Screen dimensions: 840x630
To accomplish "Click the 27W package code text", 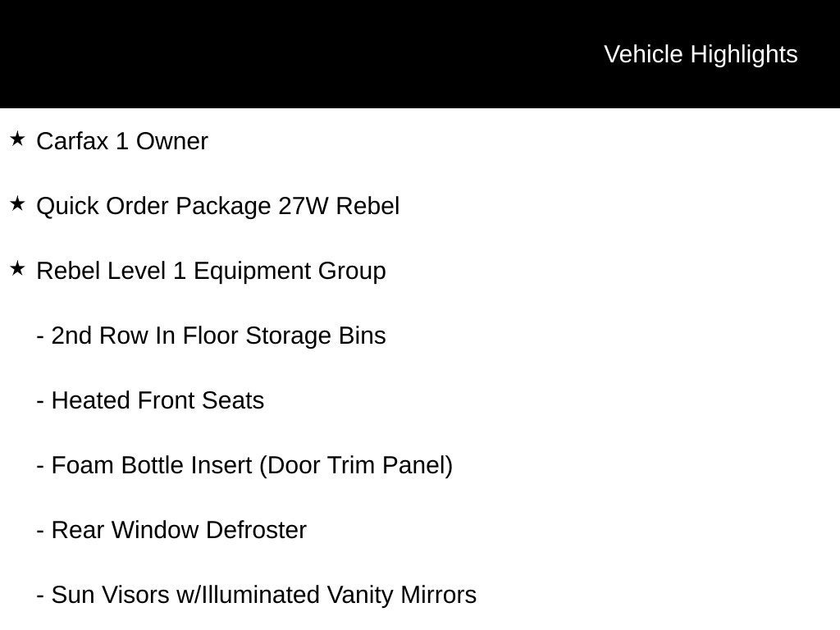I will [x=304, y=206].
